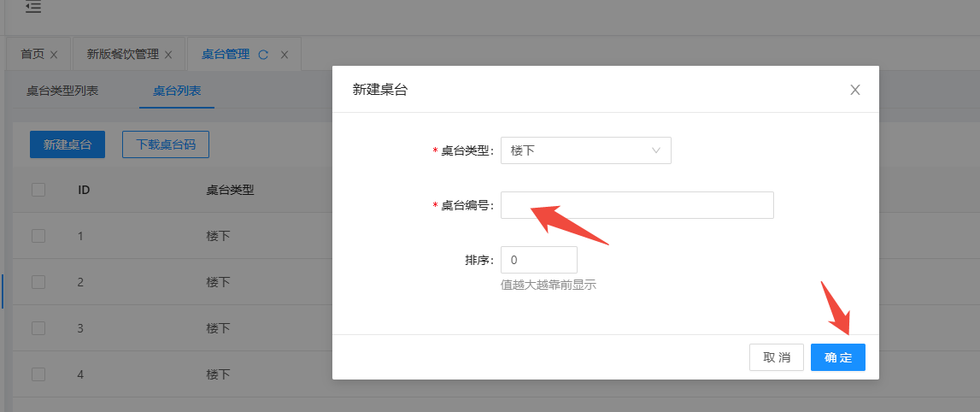The image size is (980, 412).
Task: Click the ID column header
Action: point(84,190)
